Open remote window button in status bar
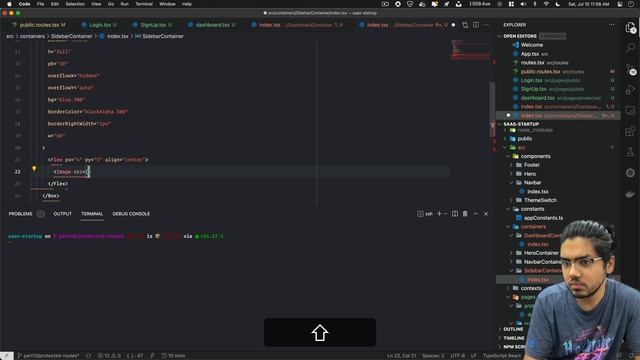Viewport: 640px width, 360px height. (x=7, y=356)
